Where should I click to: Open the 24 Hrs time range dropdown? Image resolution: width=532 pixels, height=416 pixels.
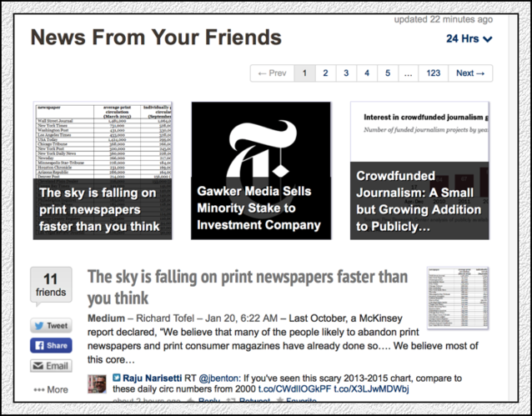[x=469, y=38]
